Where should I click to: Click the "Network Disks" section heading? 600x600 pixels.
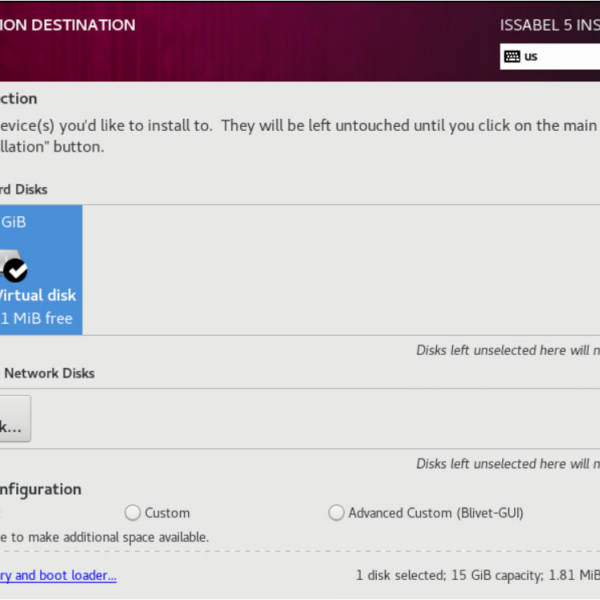[x=48, y=373]
